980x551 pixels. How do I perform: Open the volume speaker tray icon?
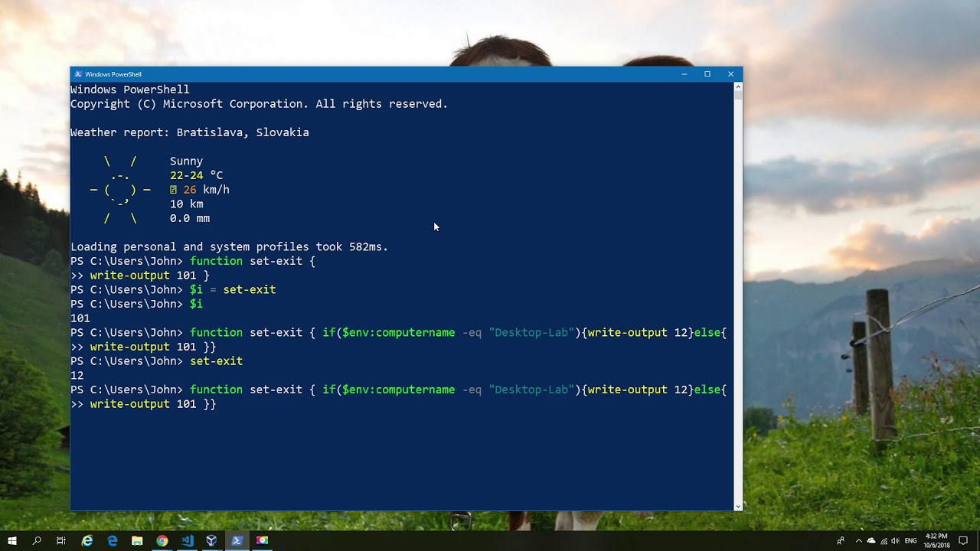point(895,541)
